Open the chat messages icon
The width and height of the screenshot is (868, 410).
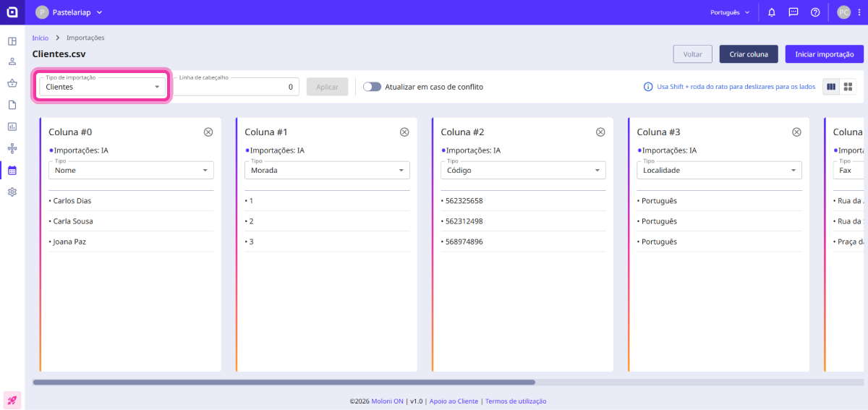click(793, 12)
